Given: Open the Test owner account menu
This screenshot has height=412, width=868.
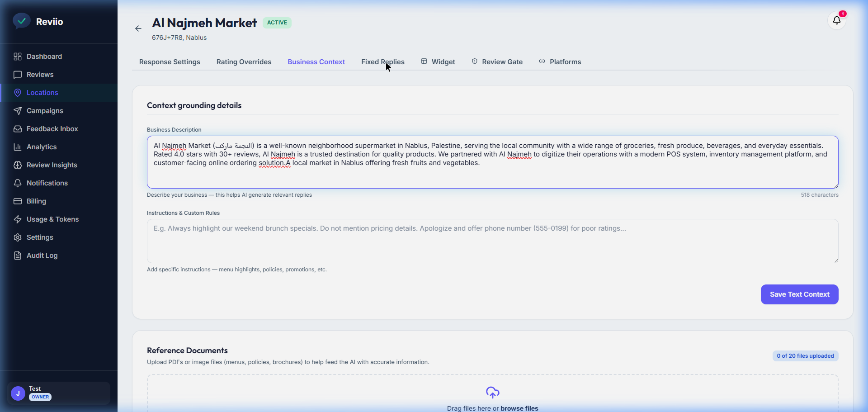Looking at the screenshot, I should point(59,393).
